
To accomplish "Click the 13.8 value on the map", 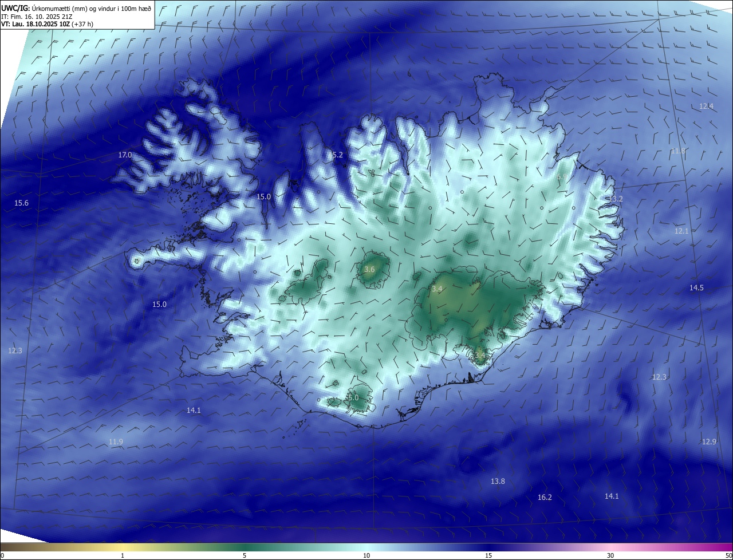I will point(498,482).
